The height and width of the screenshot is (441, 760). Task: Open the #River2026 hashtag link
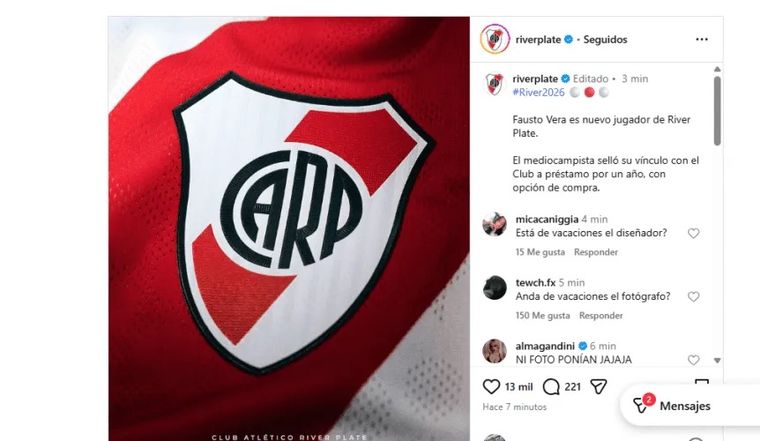[x=538, y=93]
